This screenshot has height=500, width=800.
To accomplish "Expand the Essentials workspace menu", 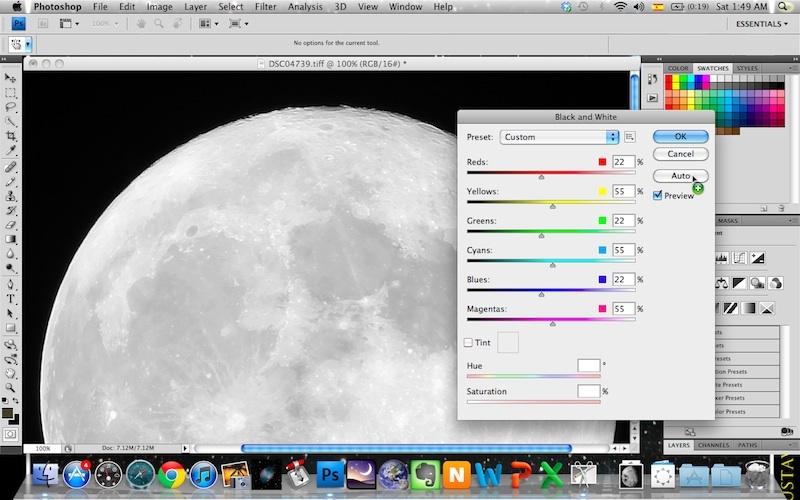I will pyautogui.click(x=760, y=23).
